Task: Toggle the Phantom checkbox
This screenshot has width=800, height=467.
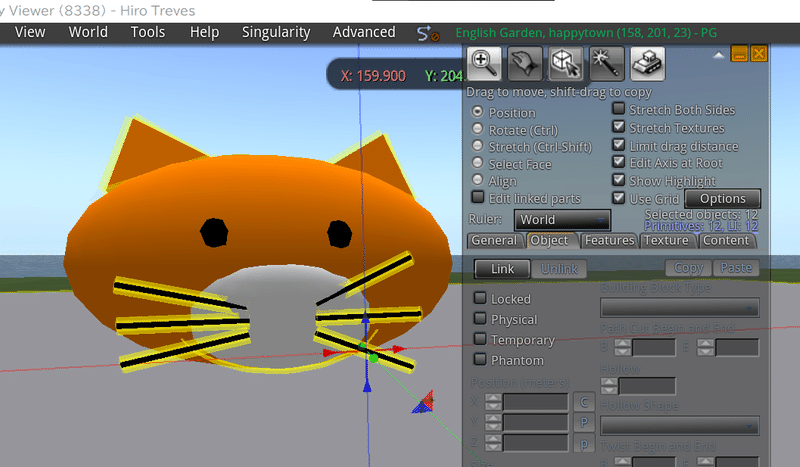Action: [480, 359]
